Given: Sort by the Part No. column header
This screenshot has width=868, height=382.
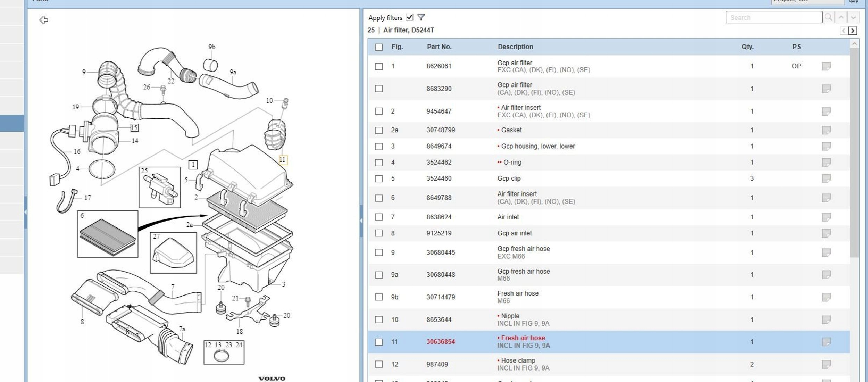Looking at the screenshot, I should pos(439,47).
